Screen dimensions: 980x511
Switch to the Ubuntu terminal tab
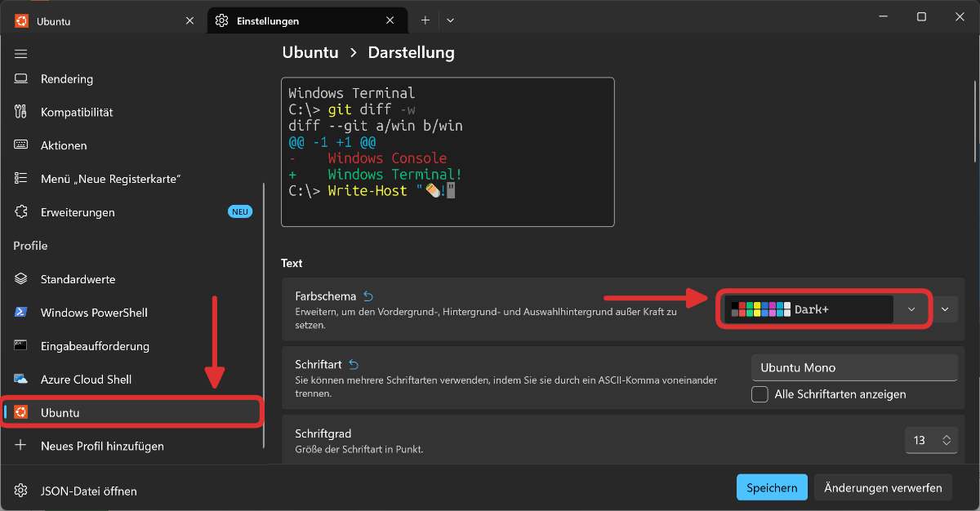coord(102,21)
